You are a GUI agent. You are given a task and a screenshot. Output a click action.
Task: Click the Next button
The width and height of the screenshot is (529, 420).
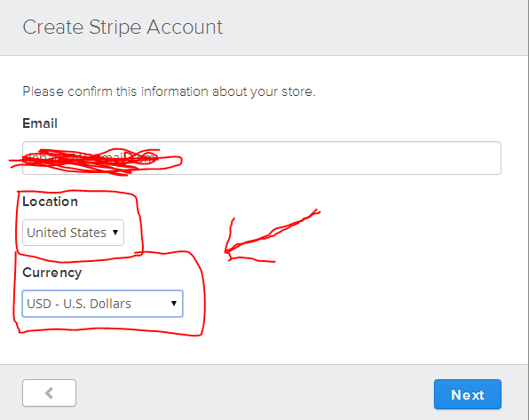pyautogui.click(x=467, y=394)
